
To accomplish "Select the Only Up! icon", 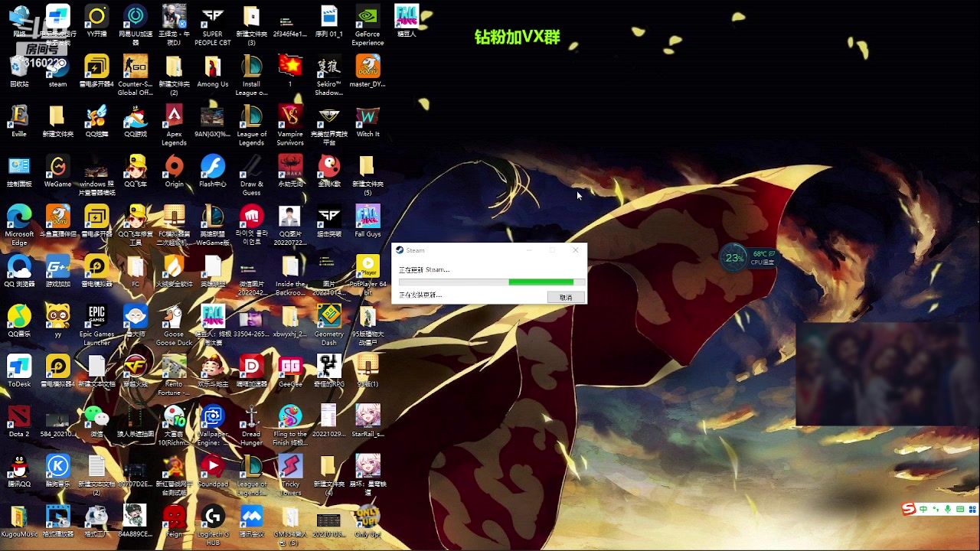I will tap(367, 522).
